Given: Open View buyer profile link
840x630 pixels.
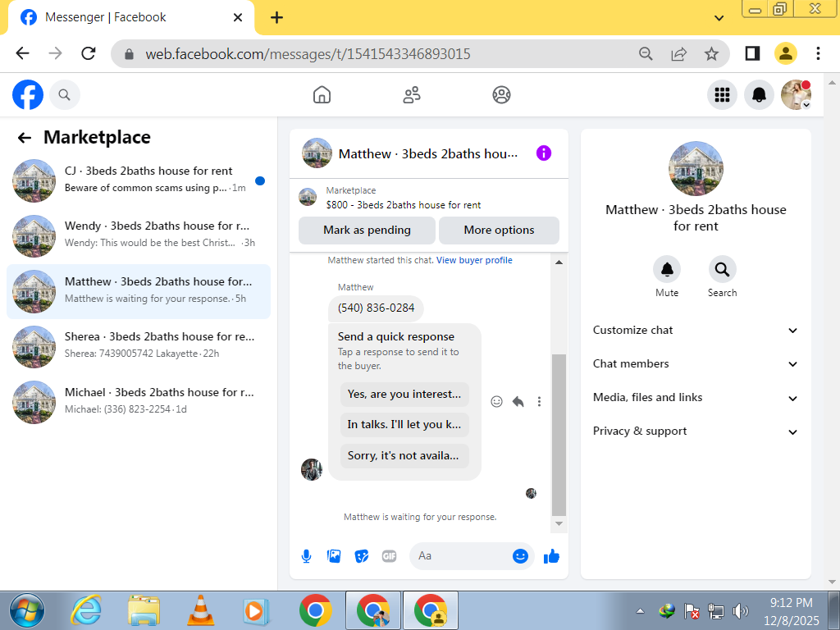Looking at the screenshot, I should click(474, 260).
